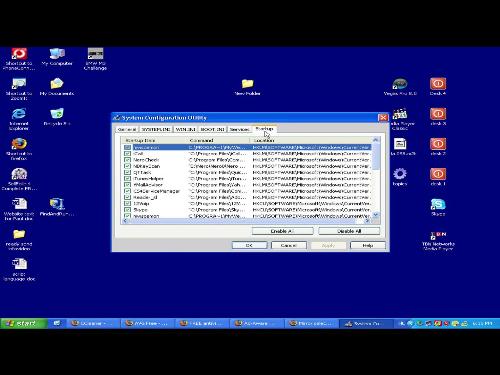This screenshot has width=500, height=375.
Task: Open the My Documents desktop folder
Action: [57, 87]
